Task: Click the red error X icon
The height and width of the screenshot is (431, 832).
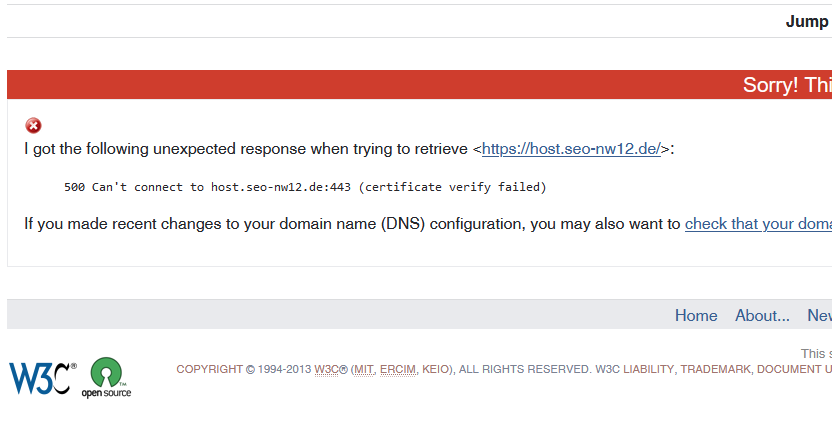Action: tap(33, 125)
